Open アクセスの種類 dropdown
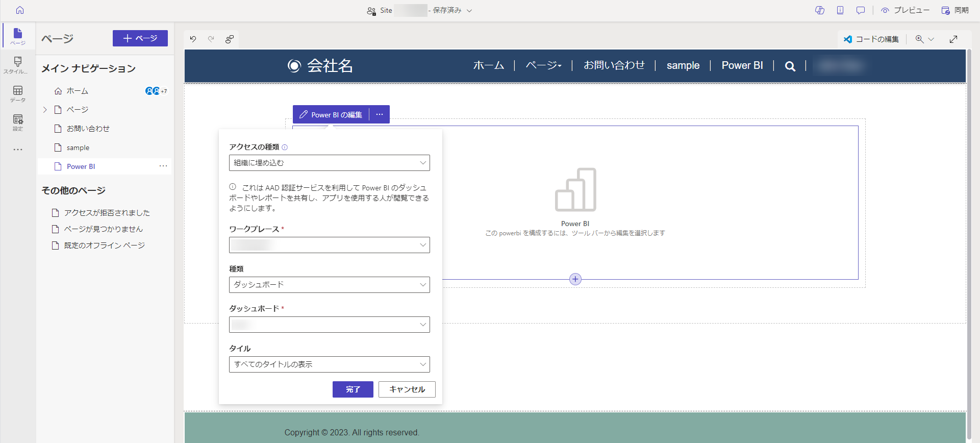This screenshot has width=980, height=443. coord(330,163)
